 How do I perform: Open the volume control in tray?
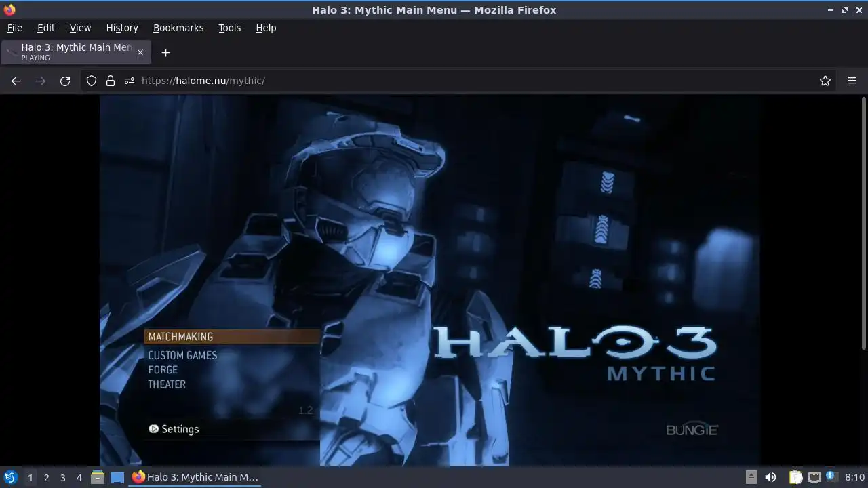[770, 477]
